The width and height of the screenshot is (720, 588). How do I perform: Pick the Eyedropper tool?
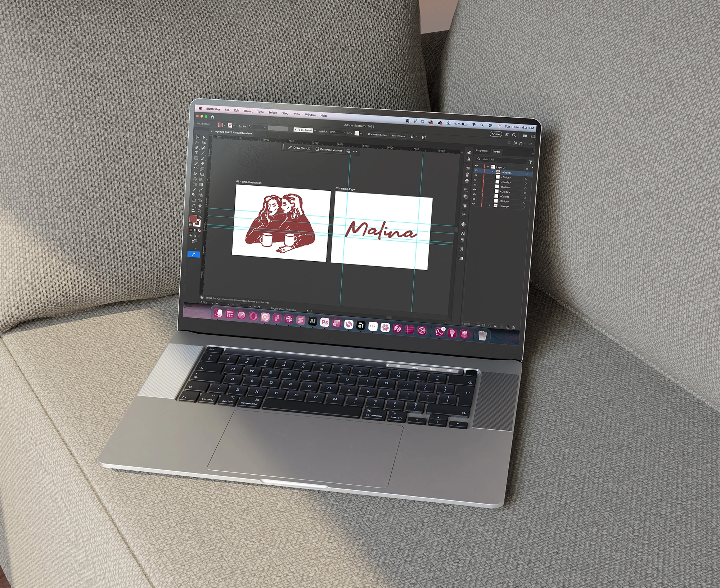click(201, 190)
